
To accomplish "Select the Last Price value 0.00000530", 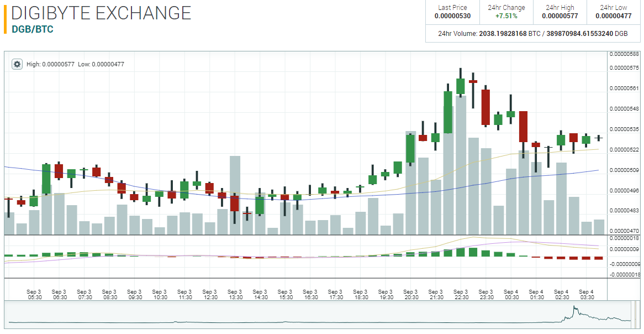I will (452, 17).
